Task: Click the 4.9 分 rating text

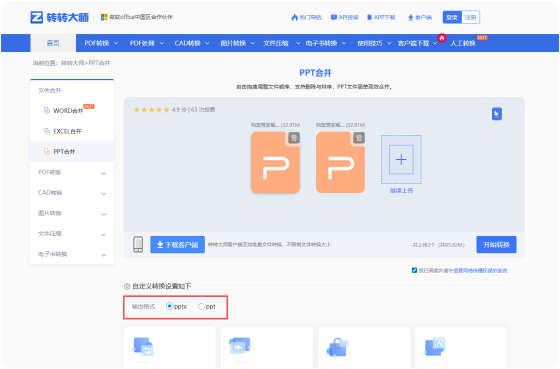Action: (x=179, y=110)
